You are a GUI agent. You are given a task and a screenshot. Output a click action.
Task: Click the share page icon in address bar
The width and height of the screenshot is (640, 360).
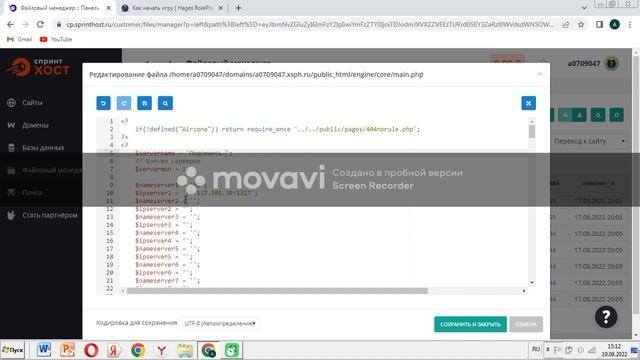[x=566, y=24]
